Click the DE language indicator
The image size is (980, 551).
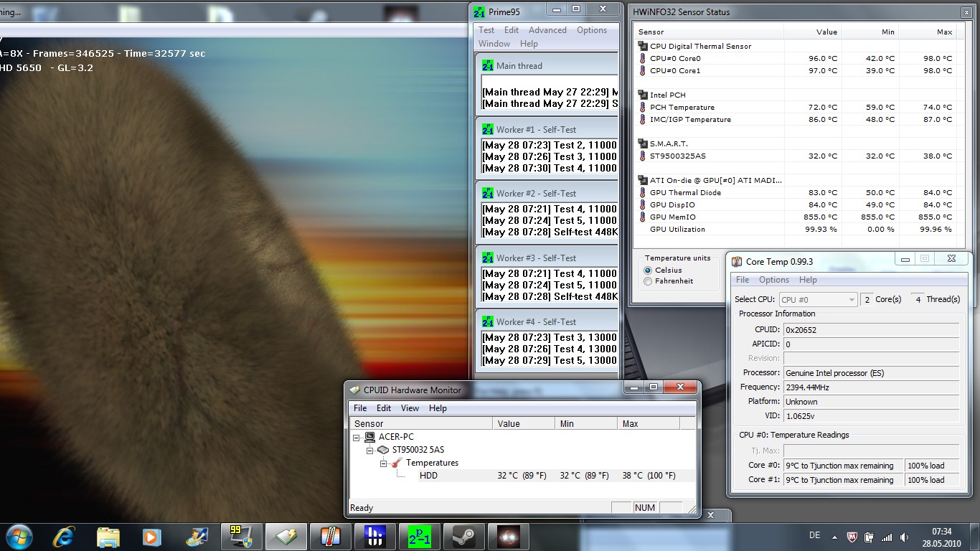(814, 536)
